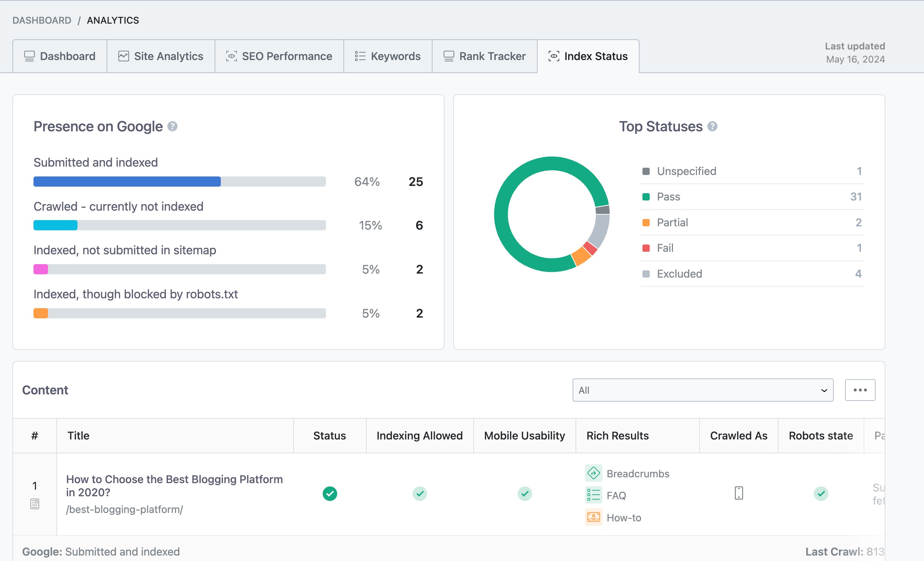This screenshot has width=924, height=561.
Task: Click the How-to rich result icon
Action: pos(593,517)
